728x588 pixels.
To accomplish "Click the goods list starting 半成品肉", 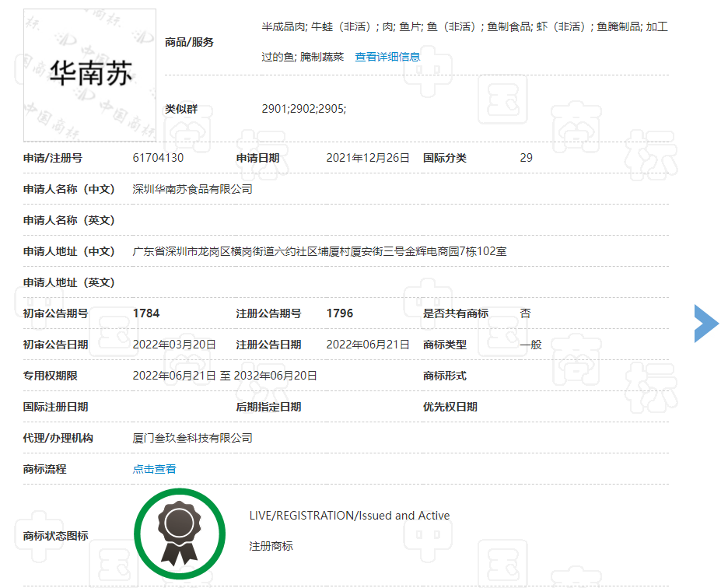I will 464,27.
